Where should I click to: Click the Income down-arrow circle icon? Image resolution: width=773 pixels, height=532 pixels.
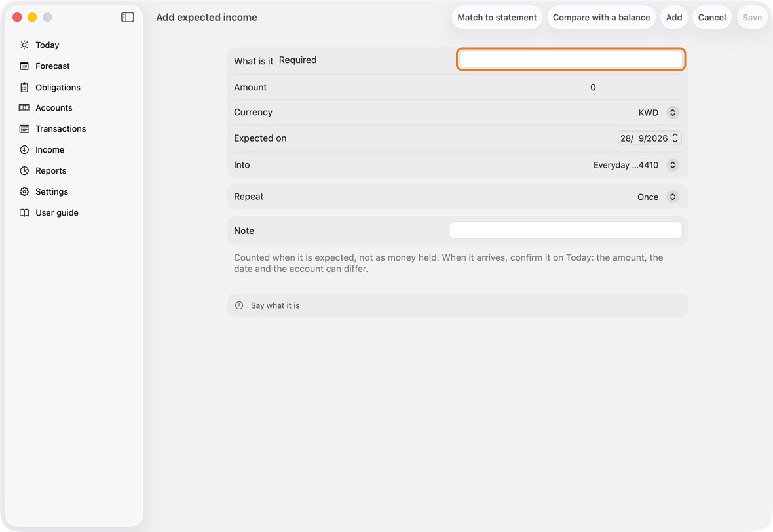pyautogui.click(x=24, y=150)
